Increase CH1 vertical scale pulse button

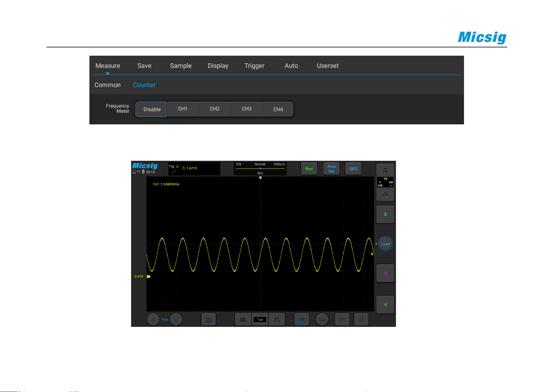coord(385,170)
